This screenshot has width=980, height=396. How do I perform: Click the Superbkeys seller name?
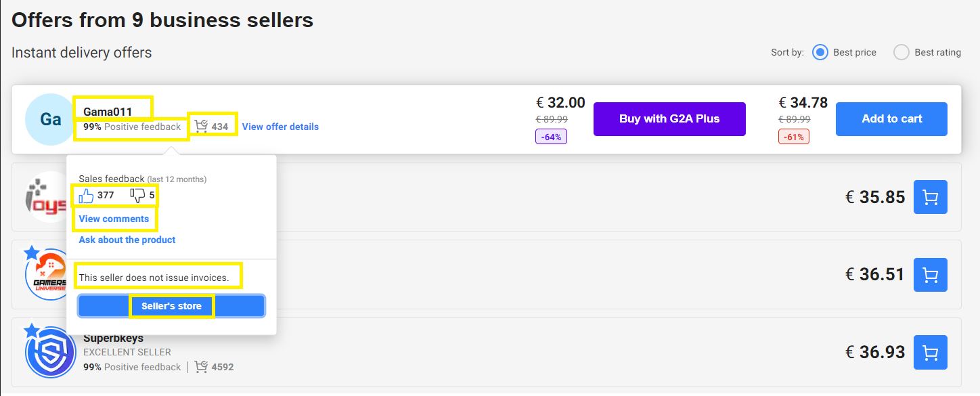click(x=112, y=338)
